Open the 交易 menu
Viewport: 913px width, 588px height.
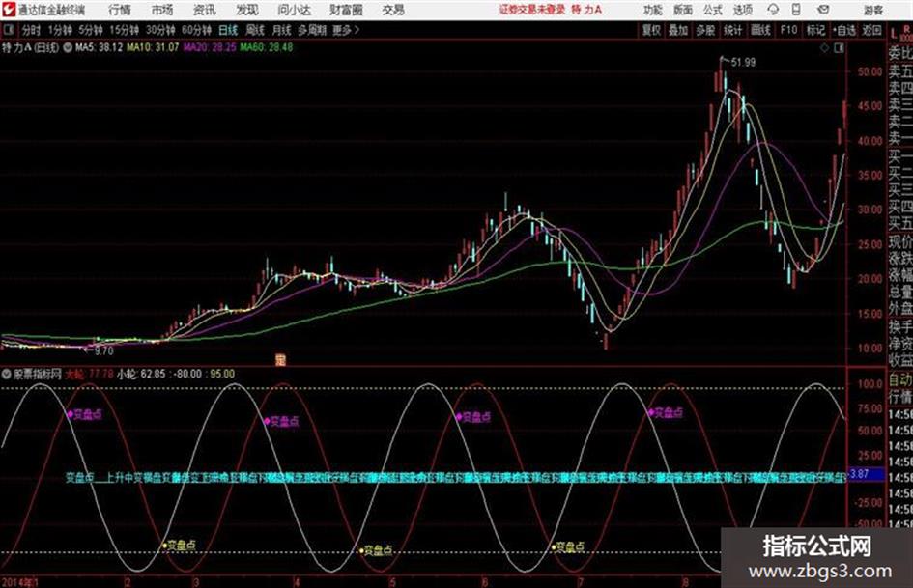[x=393, y=10]
